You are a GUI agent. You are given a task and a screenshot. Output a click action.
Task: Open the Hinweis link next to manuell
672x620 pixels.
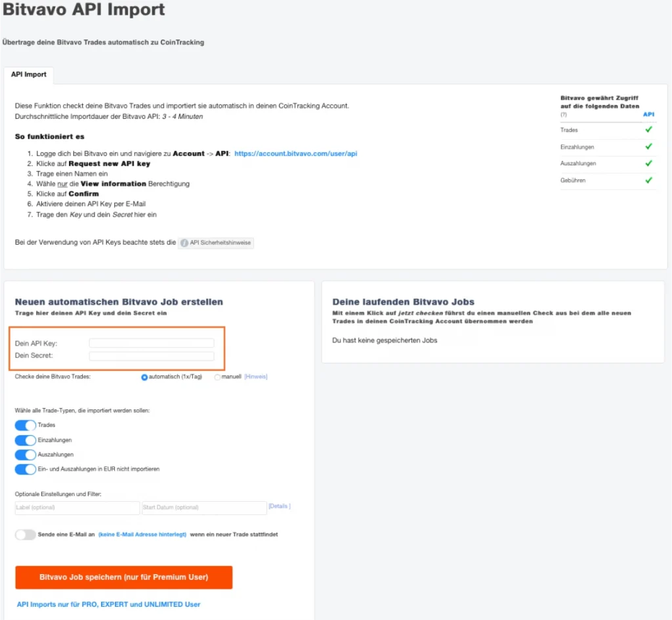(x=256, y=377)
